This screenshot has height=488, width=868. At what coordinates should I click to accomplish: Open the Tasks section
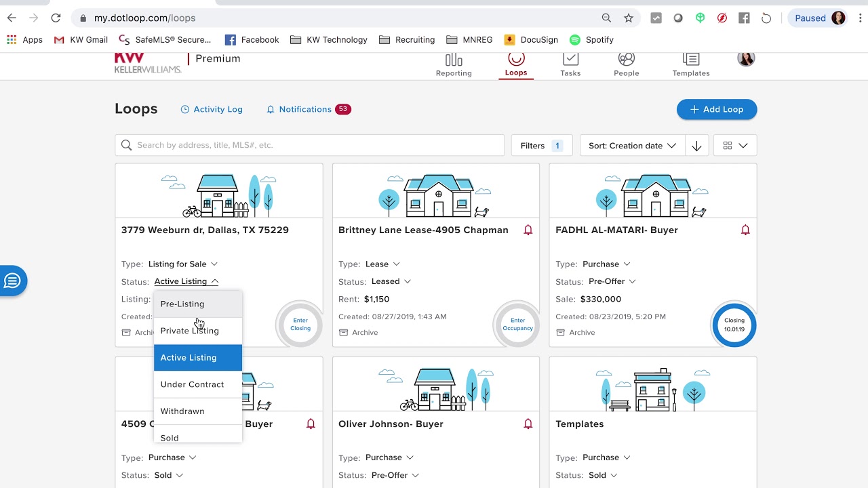click(570, 65)
